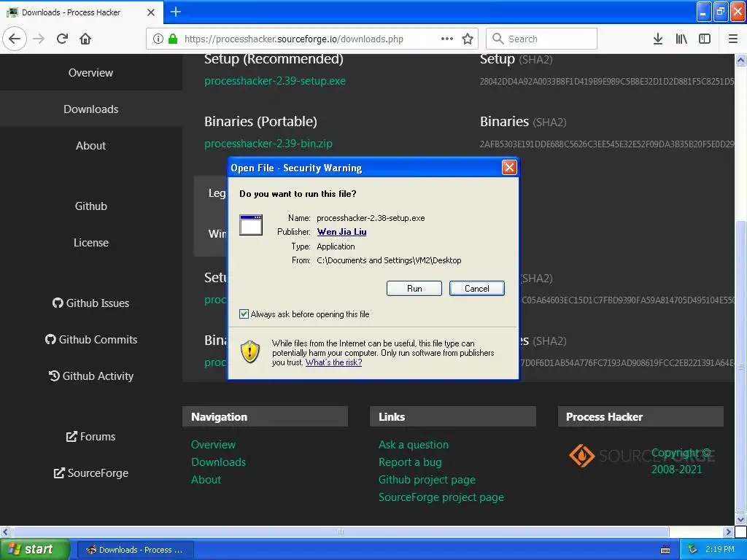Click the yellow warning shield icon

tap(250, 352)
